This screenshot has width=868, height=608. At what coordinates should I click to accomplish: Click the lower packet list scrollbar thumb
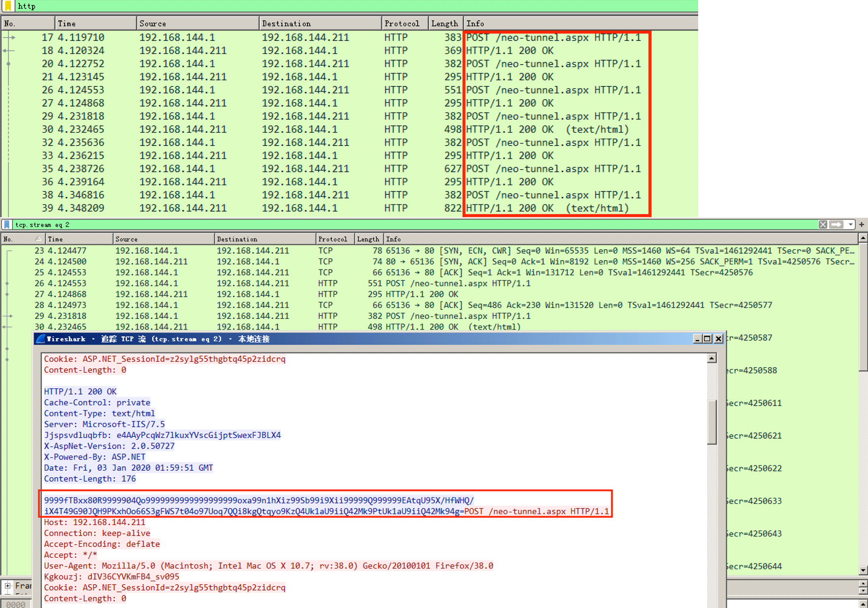pos(863,307)
